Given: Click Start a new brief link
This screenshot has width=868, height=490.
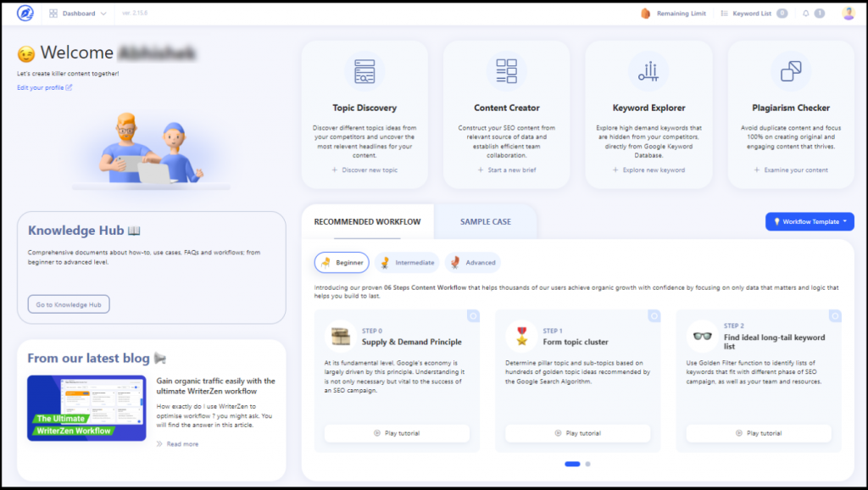Looking at the screenshot, I should point(507,170).
